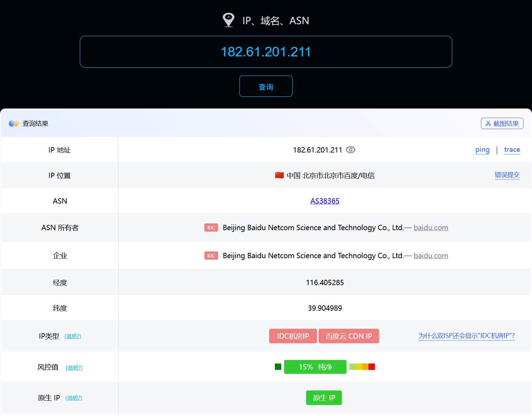The width and height of the screenshot is (532, 416).
Task: Click the IDC badge in 企业 row
Action: [211, 255]
